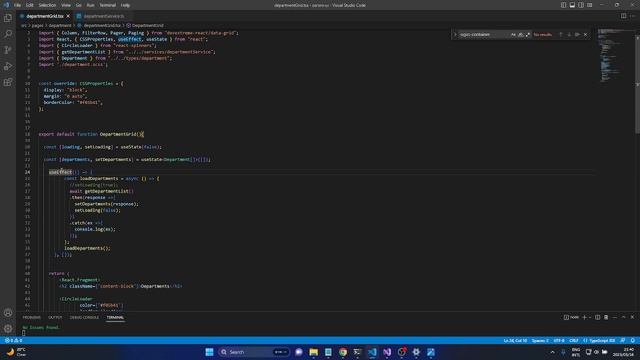Switch to the departmentGrid.tsx tab

[x=45, y=16]
